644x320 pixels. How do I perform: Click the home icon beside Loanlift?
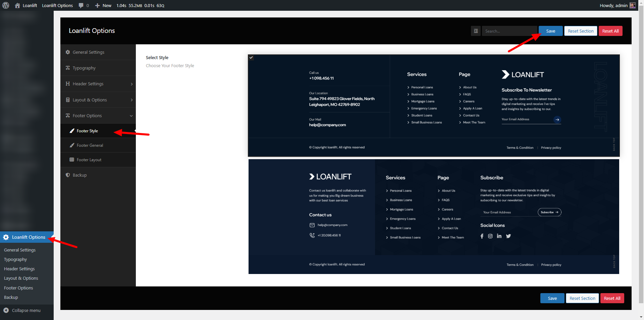click(x=17, y=5)
